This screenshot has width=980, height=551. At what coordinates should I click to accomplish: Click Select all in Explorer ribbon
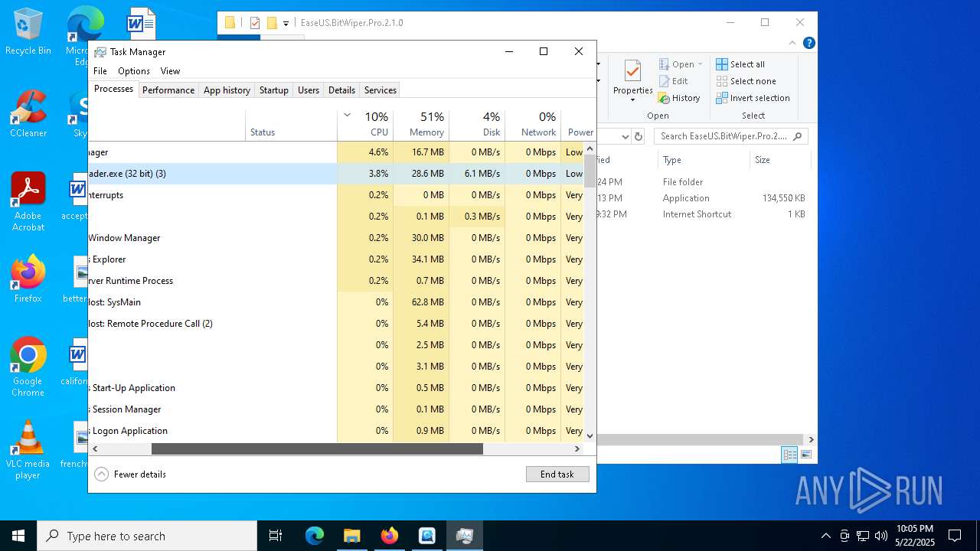coord(740,64)
